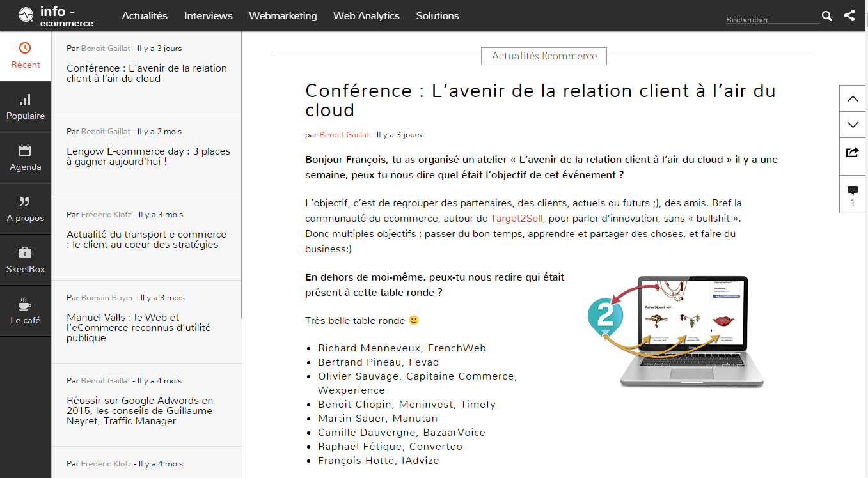868x478 pixels.
Task: Click the Rechercher search field
Action: coord(772,19)
